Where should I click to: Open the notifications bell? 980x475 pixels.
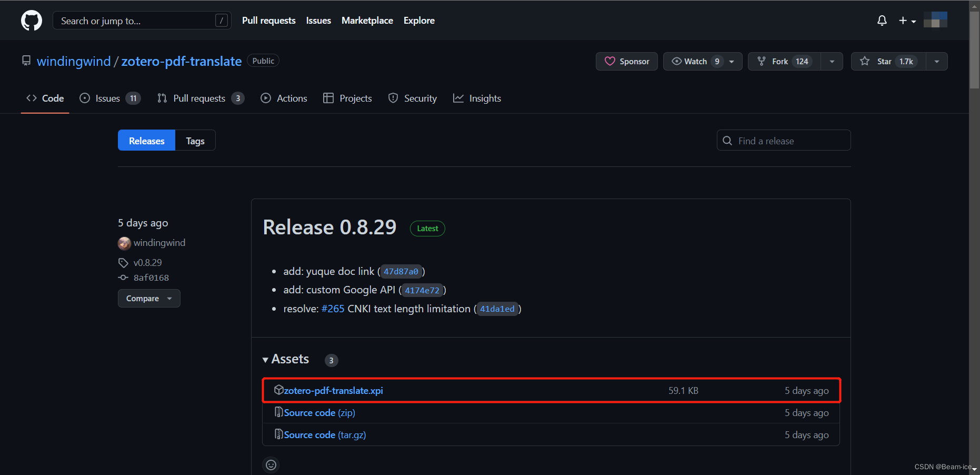pos(882,21)
